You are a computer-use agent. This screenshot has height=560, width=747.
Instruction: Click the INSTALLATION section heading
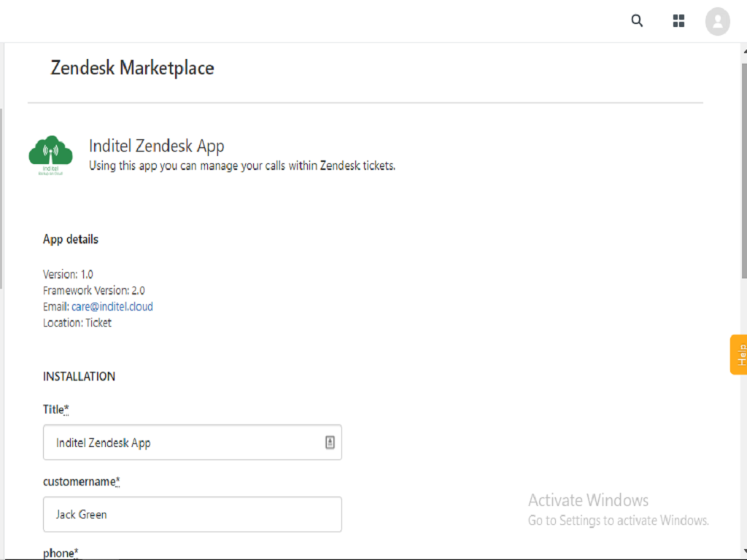(79, 376)
